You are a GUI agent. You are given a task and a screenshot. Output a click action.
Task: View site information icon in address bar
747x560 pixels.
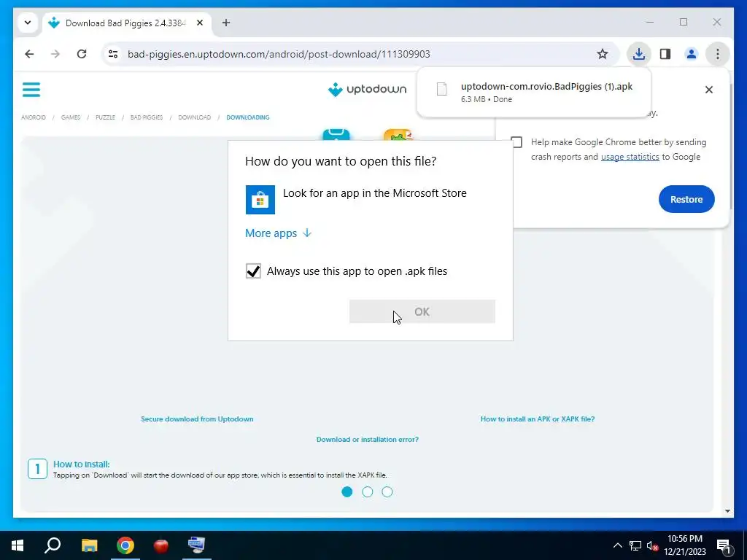113,54
